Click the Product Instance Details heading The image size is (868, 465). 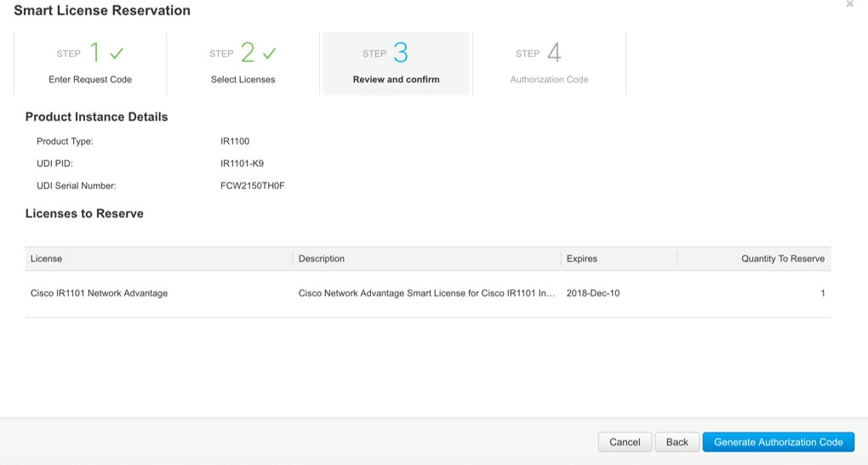click(x=96, y=117)
